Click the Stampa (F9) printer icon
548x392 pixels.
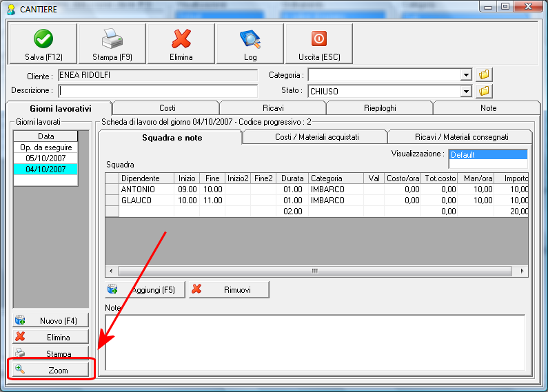112,39
